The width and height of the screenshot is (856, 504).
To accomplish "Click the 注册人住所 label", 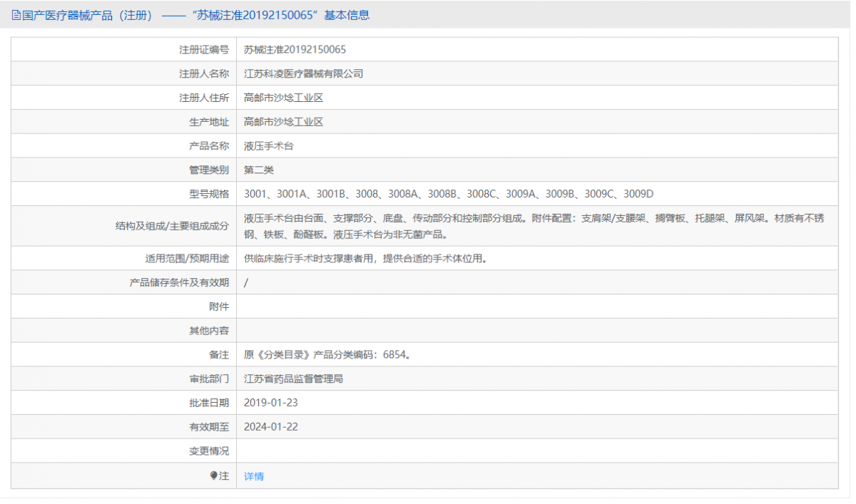I will coord(204,98).
